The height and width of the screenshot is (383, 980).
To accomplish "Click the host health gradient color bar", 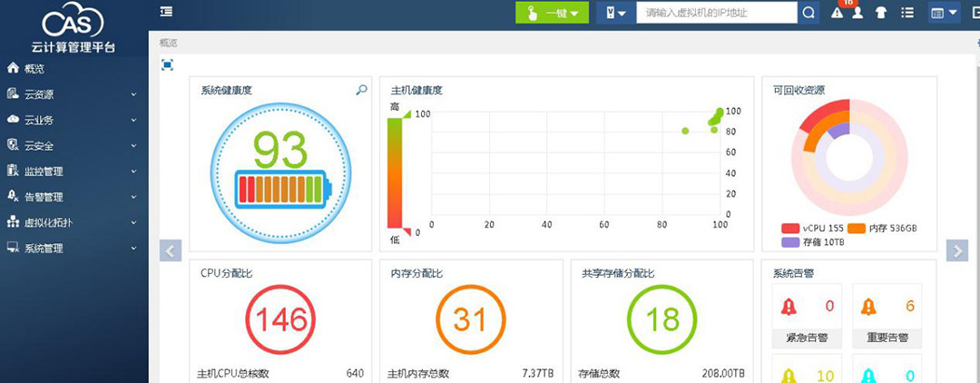I will pos(395,172).
